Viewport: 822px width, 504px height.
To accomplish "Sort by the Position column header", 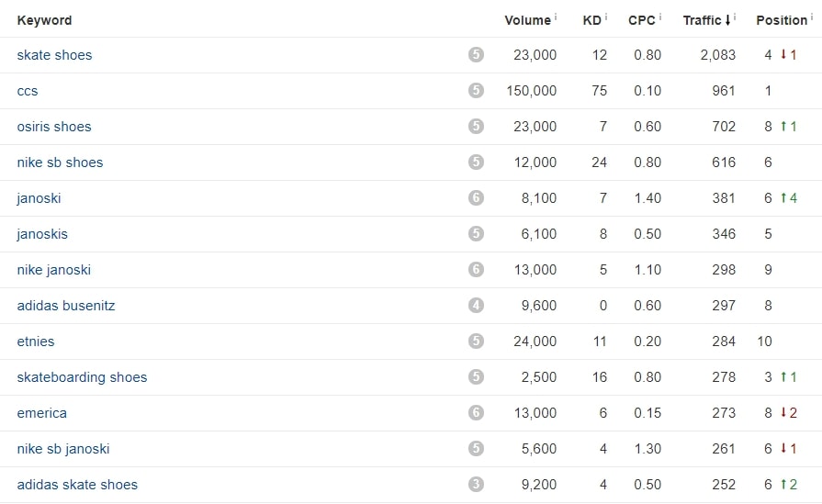I will [x=781, y=20].
